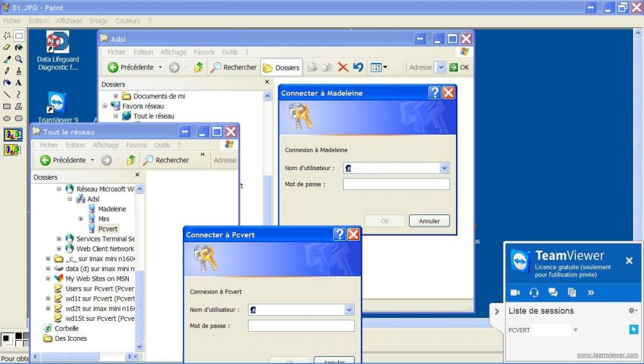Choose the Pencil tool
The height and width of the screenshot is (364, 644).
click(x=7, y=71)
